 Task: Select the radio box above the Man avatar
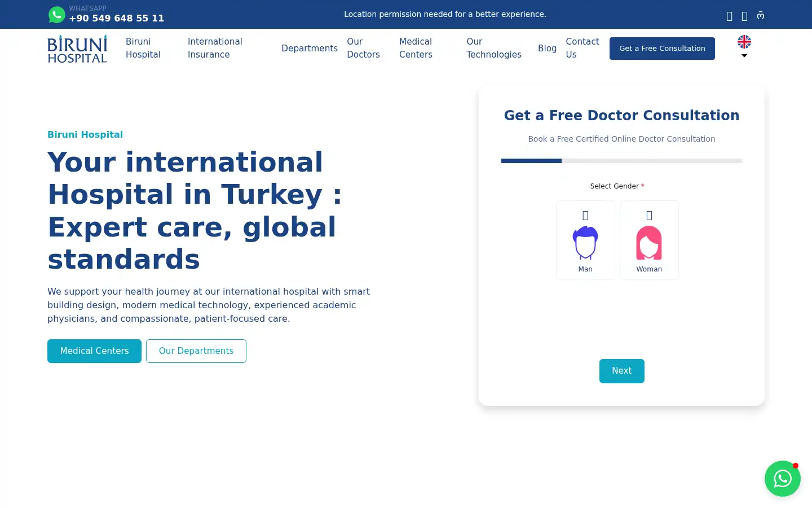[x=585, y=216]
